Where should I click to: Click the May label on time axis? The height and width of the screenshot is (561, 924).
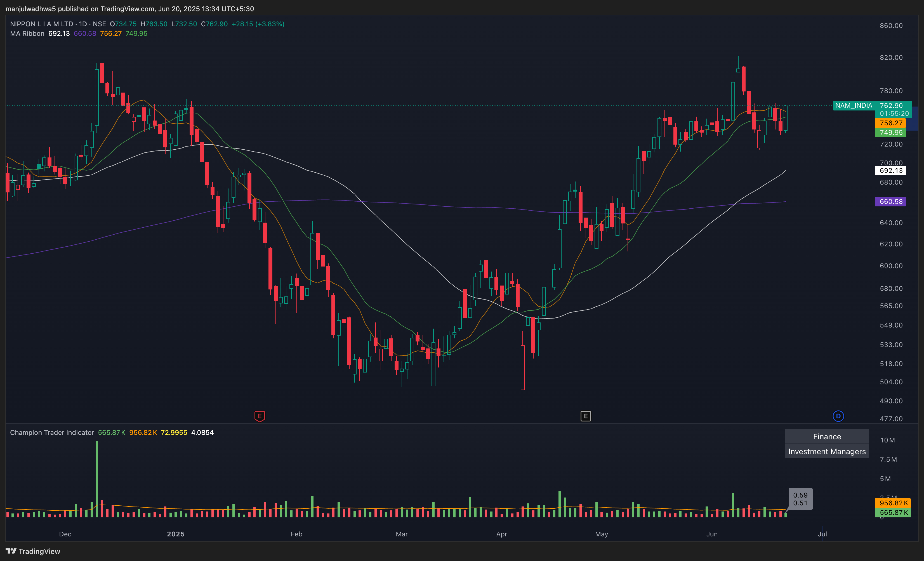(602, 534)
